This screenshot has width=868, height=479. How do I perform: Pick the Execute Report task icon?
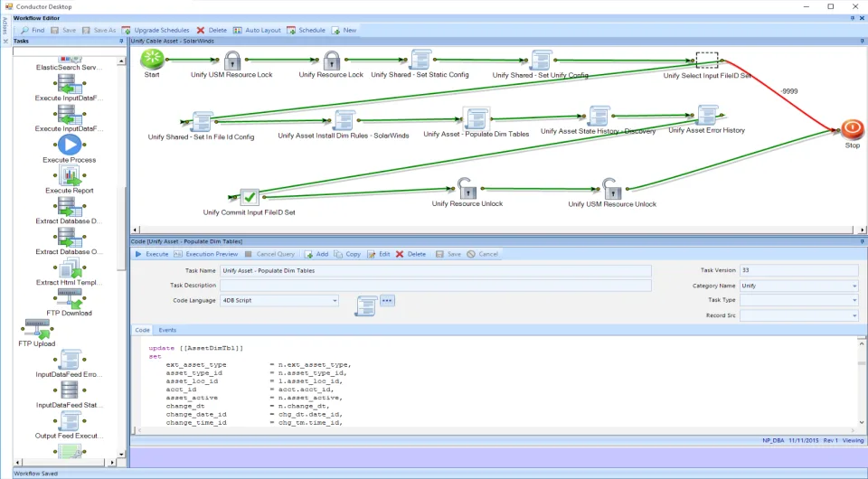[x=70, y=176]
